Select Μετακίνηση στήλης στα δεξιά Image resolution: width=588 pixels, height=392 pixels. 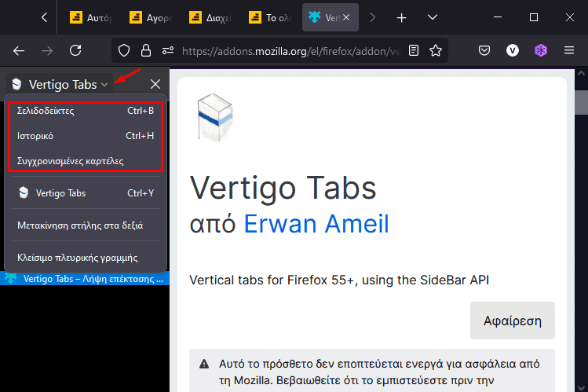click(86, 225)
